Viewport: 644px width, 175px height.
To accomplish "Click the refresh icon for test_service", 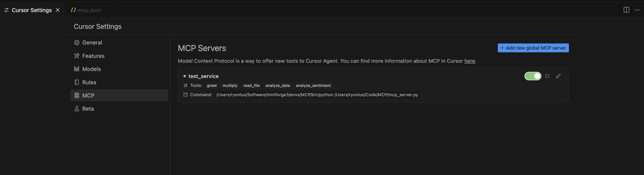I will point(547,76).
